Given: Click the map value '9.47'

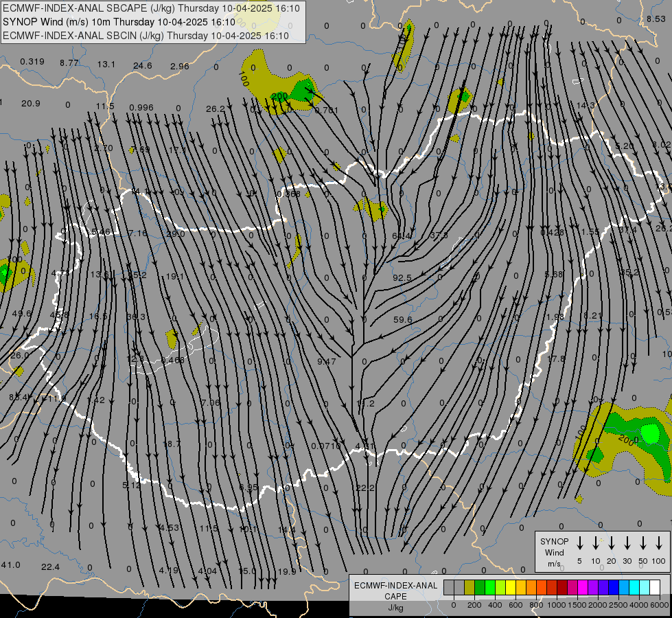Looking at the screenshot, I should click(327, 362).
